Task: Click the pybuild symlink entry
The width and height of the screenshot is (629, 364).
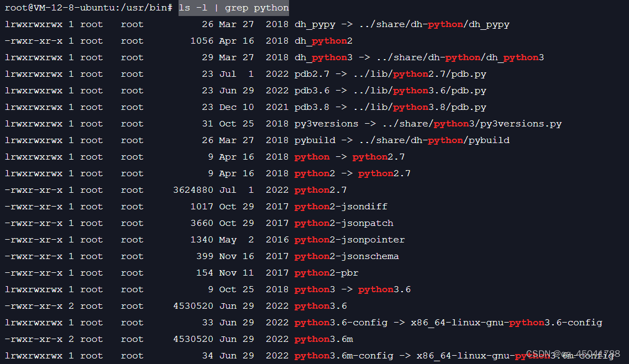Action: (x=314, y=140)
